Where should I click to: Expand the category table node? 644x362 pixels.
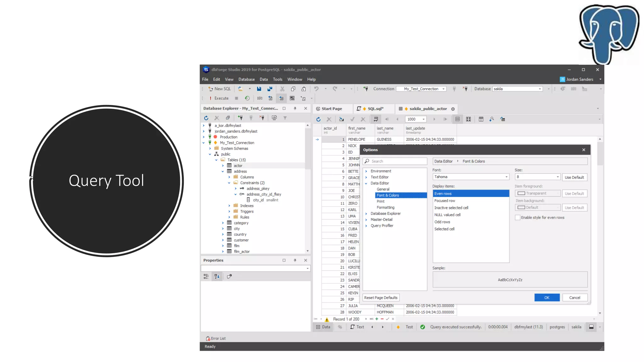tap(223, 223)
